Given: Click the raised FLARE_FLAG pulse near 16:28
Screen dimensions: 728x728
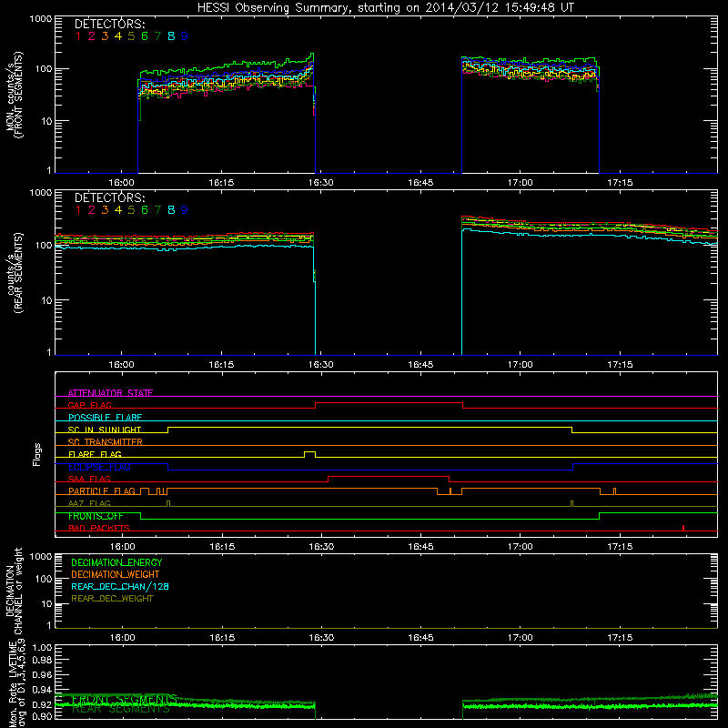Looking at the screenshot, I should [309, 454].
